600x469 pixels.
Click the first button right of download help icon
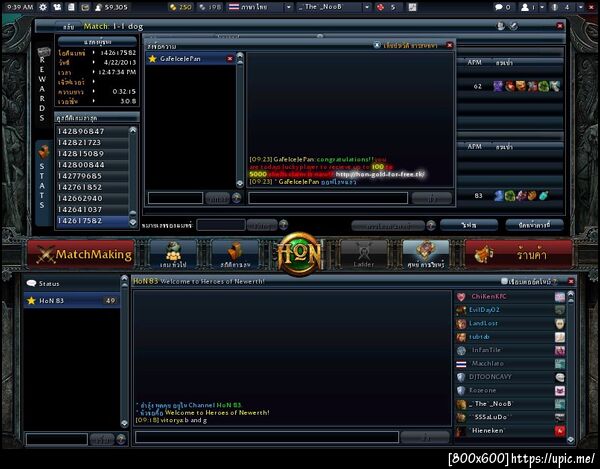(x=469, y=225)
